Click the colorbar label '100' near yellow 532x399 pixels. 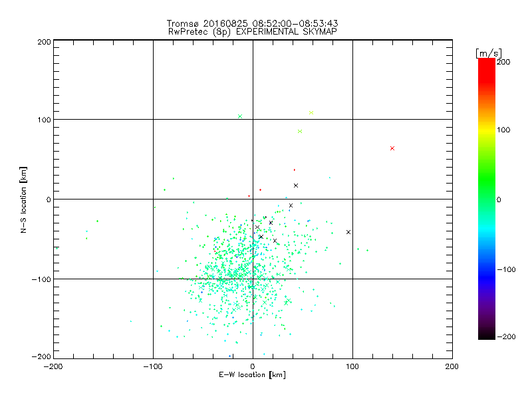click(x=503, y=130)
